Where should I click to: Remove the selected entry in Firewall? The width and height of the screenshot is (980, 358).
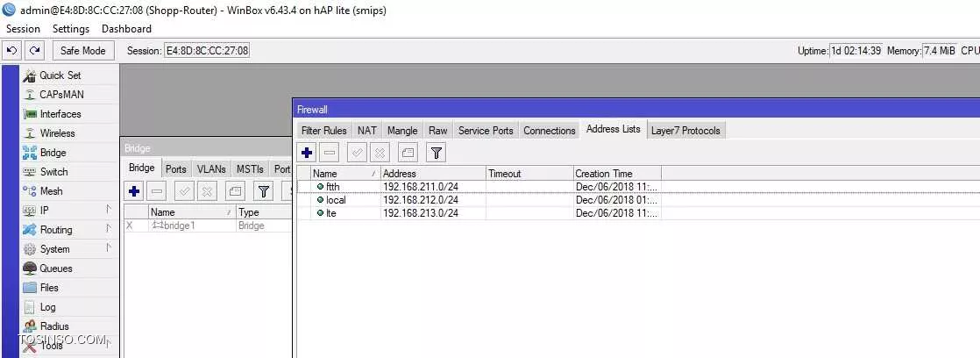330,152
